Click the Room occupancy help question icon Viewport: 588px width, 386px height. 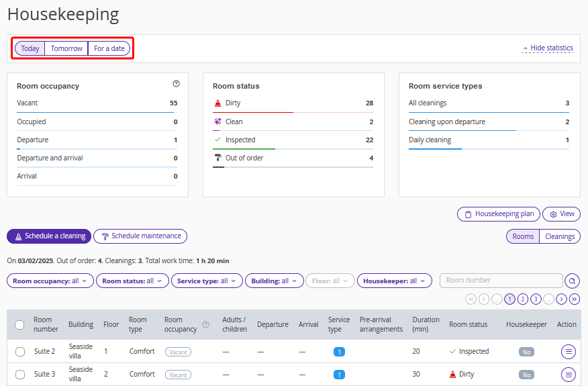(176, 84)
